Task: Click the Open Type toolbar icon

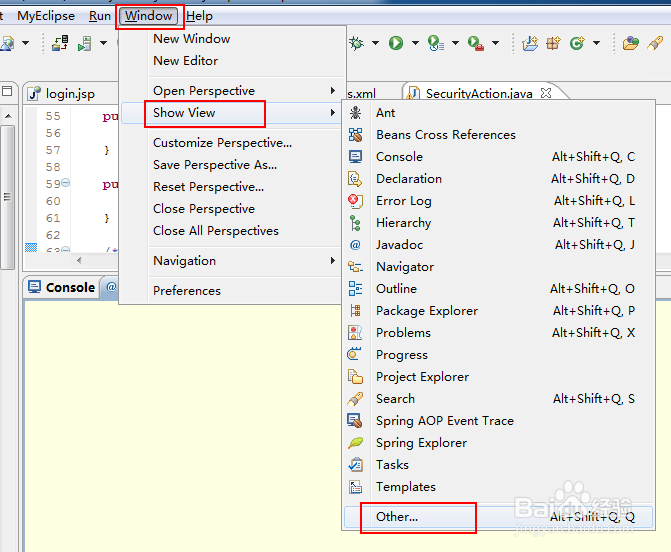Action: coord(630,43)
